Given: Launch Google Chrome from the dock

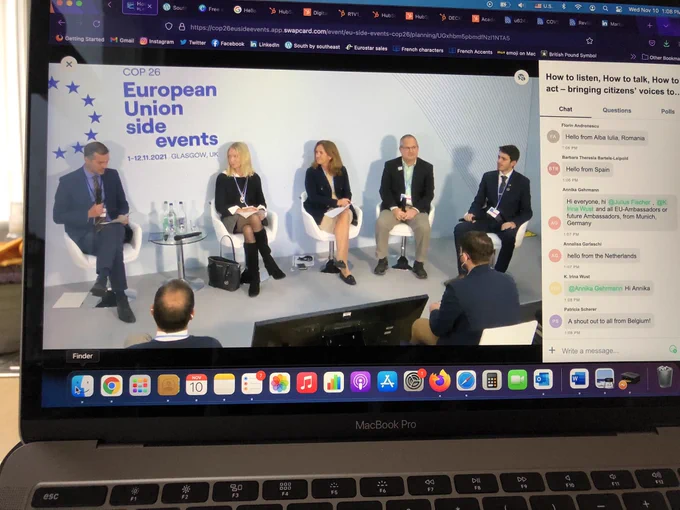Looking at the screenshot, I should click(x=111, y=385).
